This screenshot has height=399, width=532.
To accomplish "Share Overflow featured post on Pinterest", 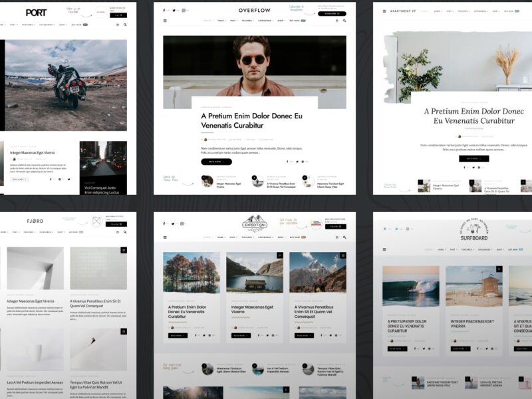I will [304, 162].
